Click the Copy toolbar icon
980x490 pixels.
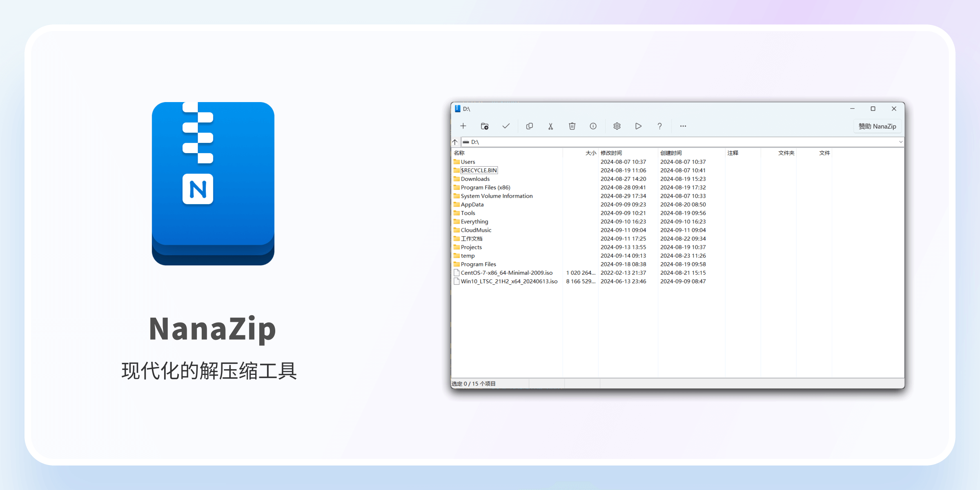pos(530,126)
